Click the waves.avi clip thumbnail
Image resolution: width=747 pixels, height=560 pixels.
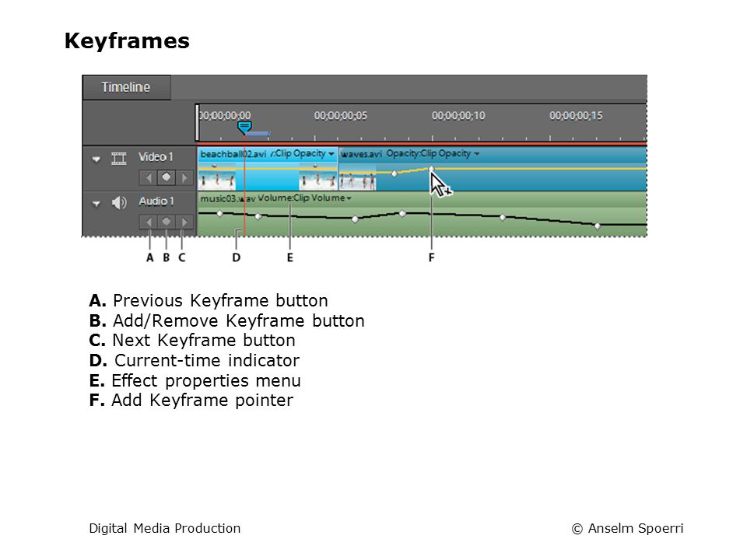(358, 177)
